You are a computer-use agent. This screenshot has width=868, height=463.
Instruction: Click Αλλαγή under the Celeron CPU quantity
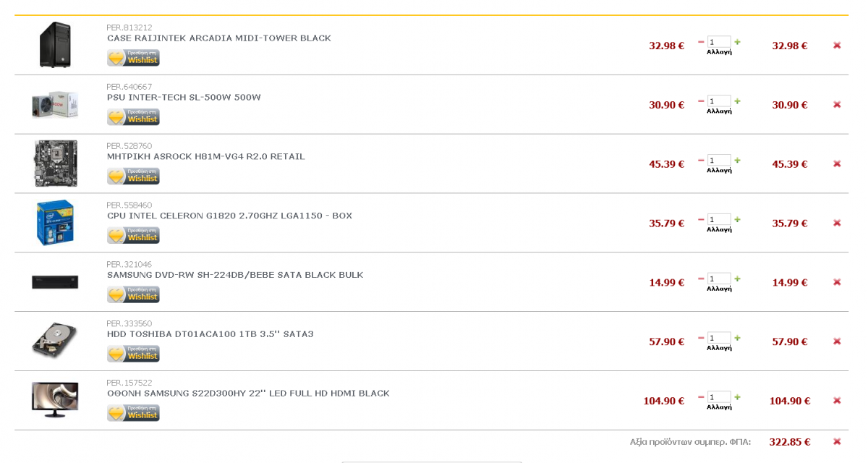(719, 229)
